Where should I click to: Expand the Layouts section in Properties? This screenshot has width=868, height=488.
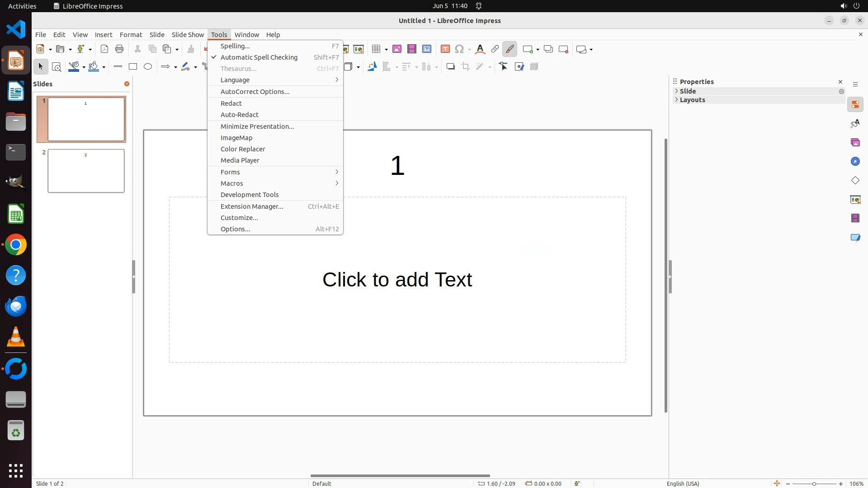tap(692, 100)
